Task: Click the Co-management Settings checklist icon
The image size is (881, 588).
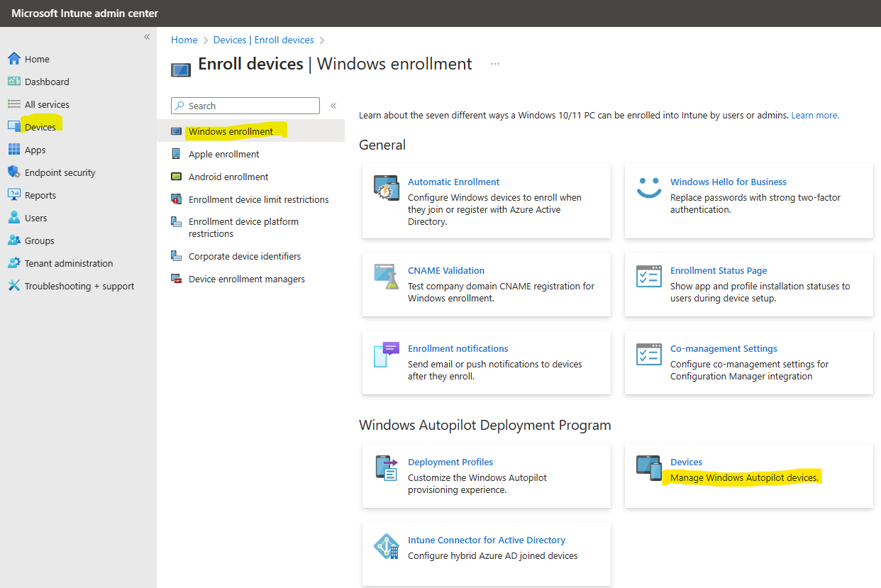Action: pyautogui.click(x=648, y=354)
